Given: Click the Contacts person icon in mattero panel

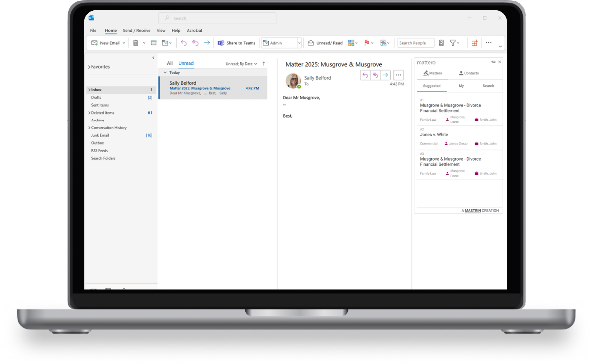Looking at the screenshot, I should 461,73.
